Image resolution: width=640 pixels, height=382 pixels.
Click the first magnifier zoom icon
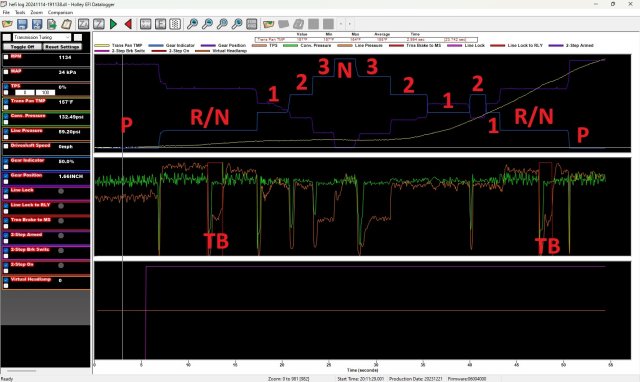pyautogui.click(x=192, y=24)
